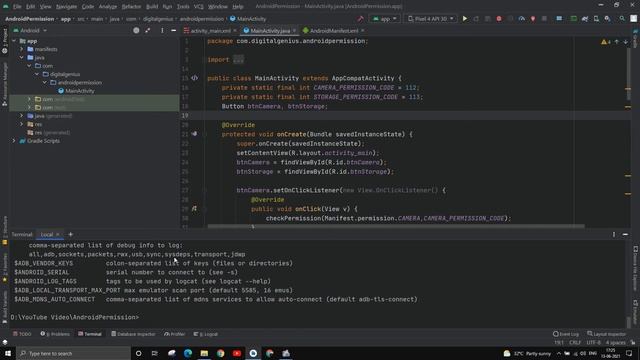Unfold the collapsed import block
The image size is (640, 360).
238,60
